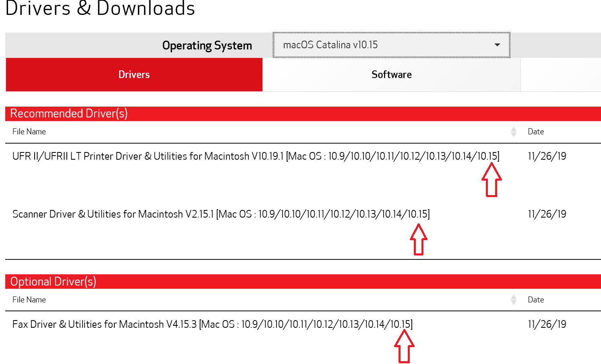Screen dimensions: 601x364
Task: Sort Recommended Drivers by File Name header
Action: [29, 132]
